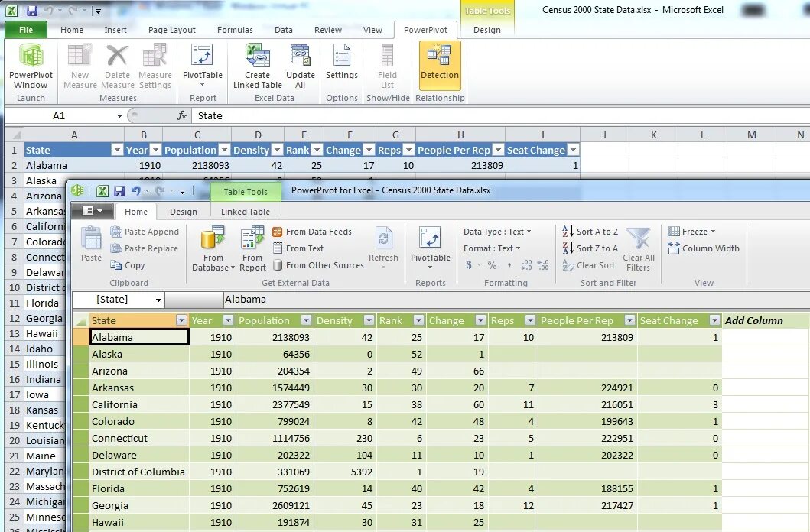Image resolution: width=810 pixels, height=532 pixels.
Task: Click the Field List icon
Action: coord(388,56)
